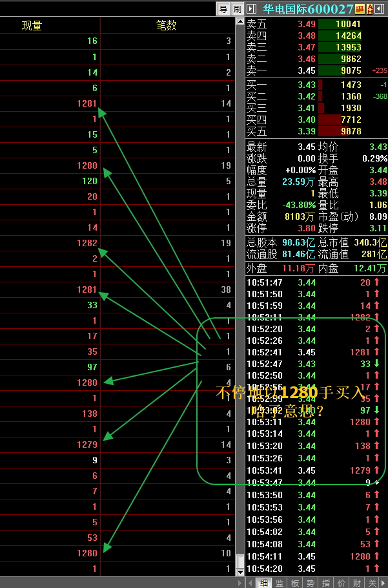Click the 刷 refresh button
The image size is (388, 588).
click(237, 9)
